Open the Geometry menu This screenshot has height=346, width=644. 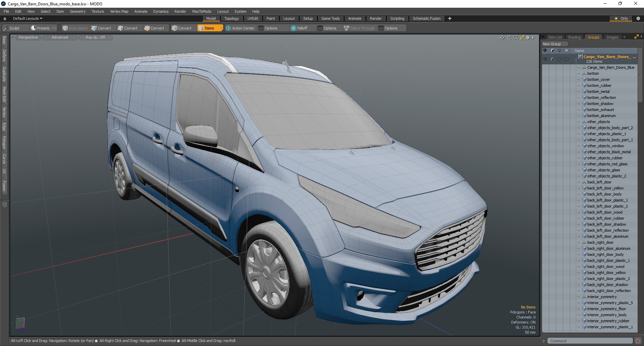click(x=77, y=11)
